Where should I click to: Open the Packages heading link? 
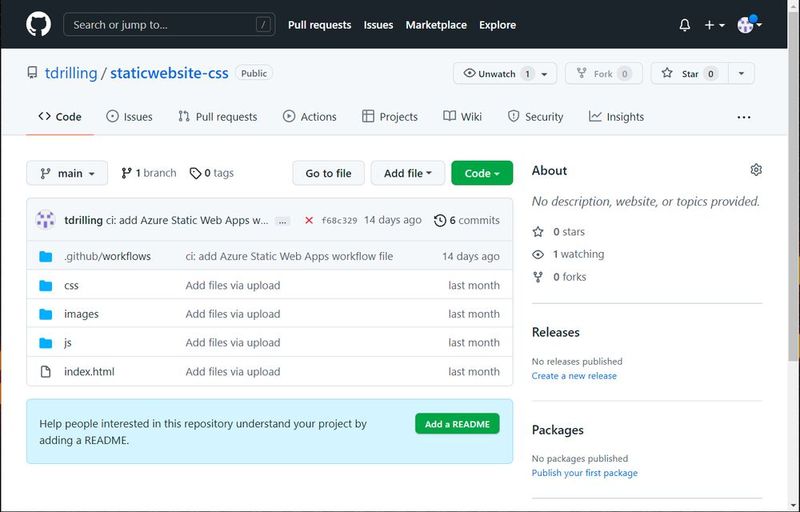point(558,430)
